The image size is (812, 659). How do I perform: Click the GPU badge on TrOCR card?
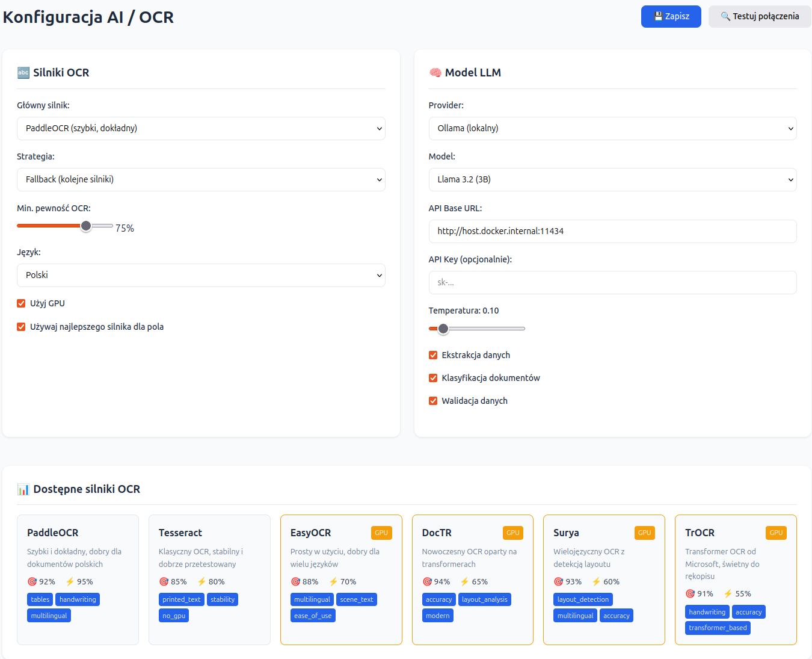776,533
